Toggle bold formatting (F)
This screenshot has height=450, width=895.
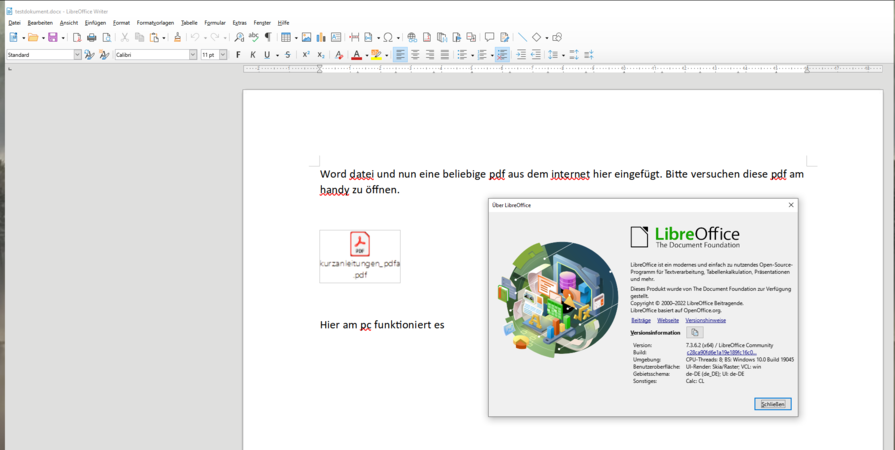point(239,55)
